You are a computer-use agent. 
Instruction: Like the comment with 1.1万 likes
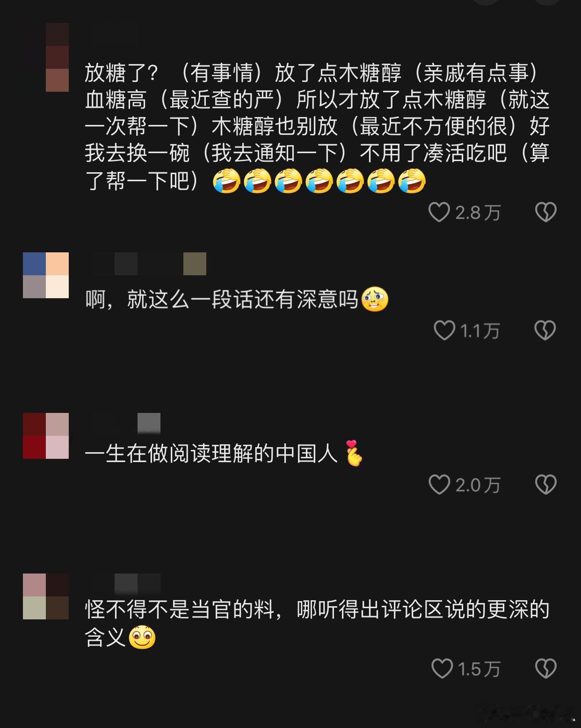coord(444,331)
